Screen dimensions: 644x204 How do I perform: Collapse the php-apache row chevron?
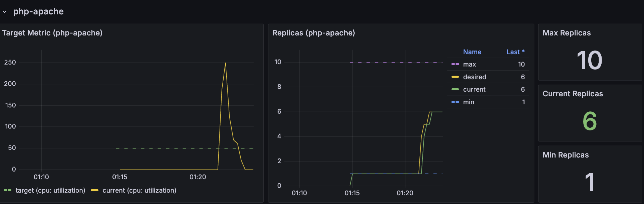click(x=5, y=12)
